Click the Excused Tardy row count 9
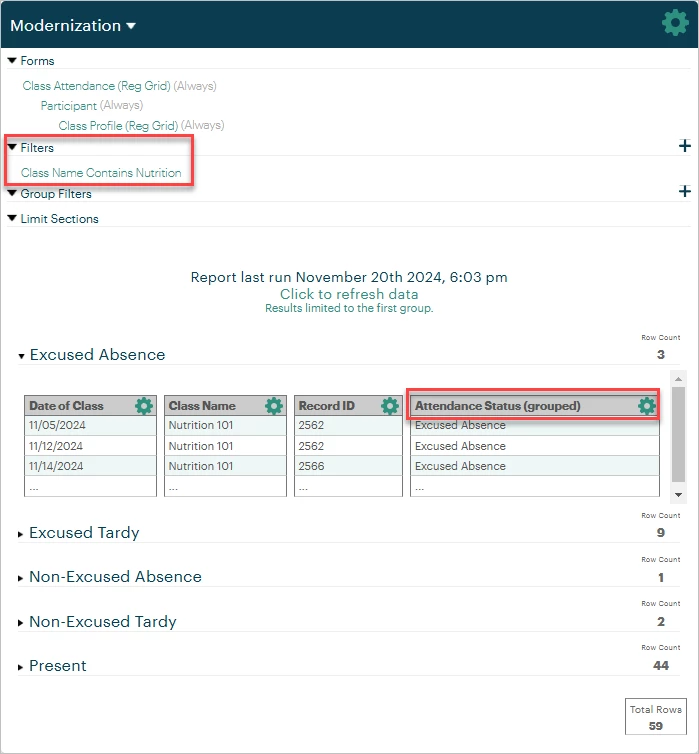Image resolution: width=699 pixels, height=754 pixels. pos(661,532)
